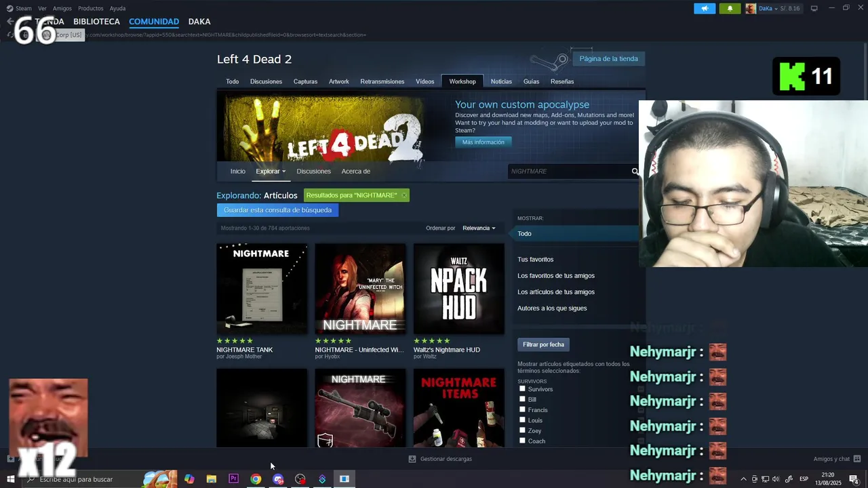
Task: Switch to the Retransmisiones tab
Action: click(382, 81)
